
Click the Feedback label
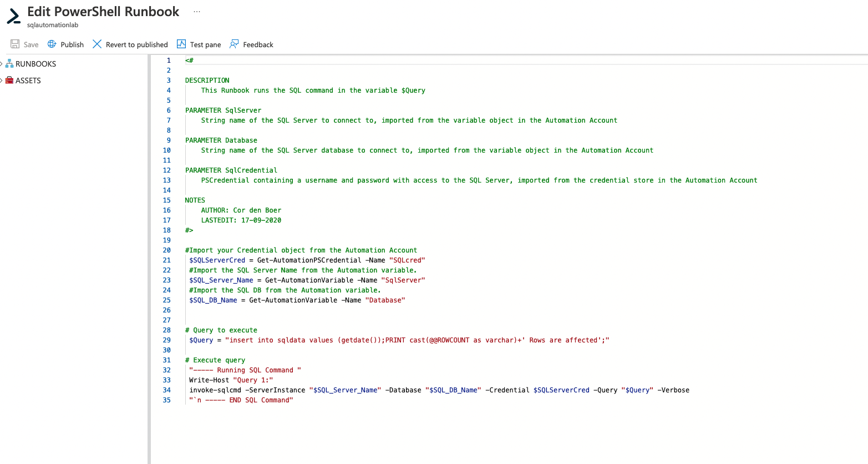258,44
